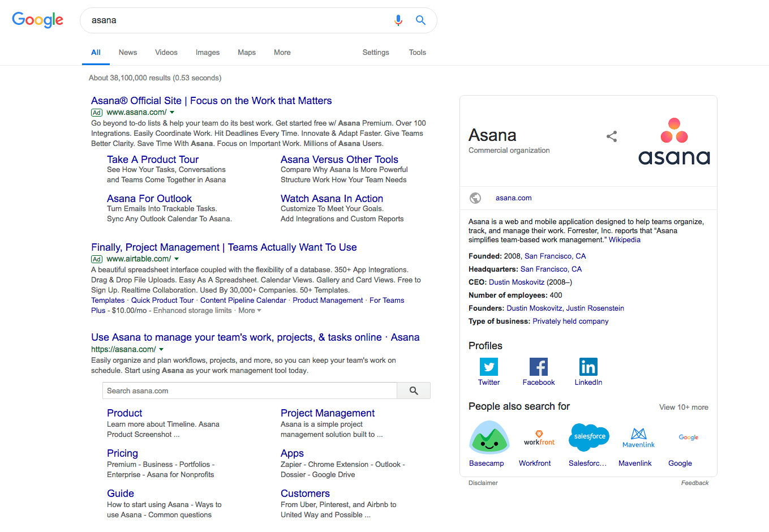Click Privately held company link
The image size is (769, 532).
[570, 321]
